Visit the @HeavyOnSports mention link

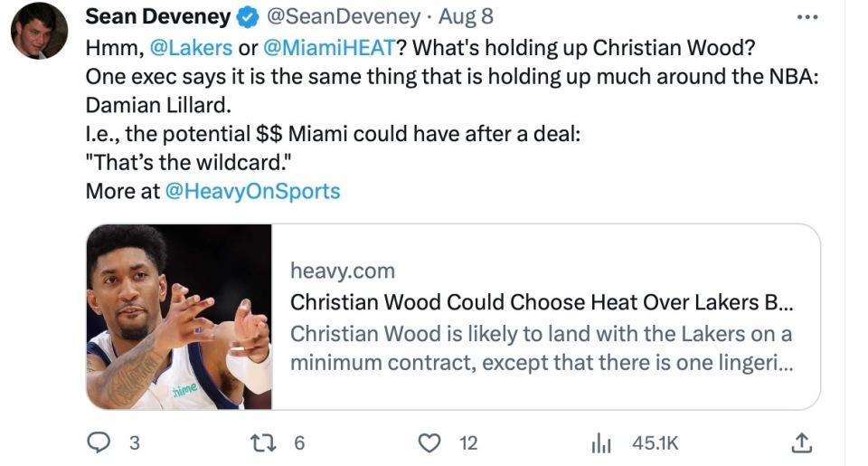point(252,191)
